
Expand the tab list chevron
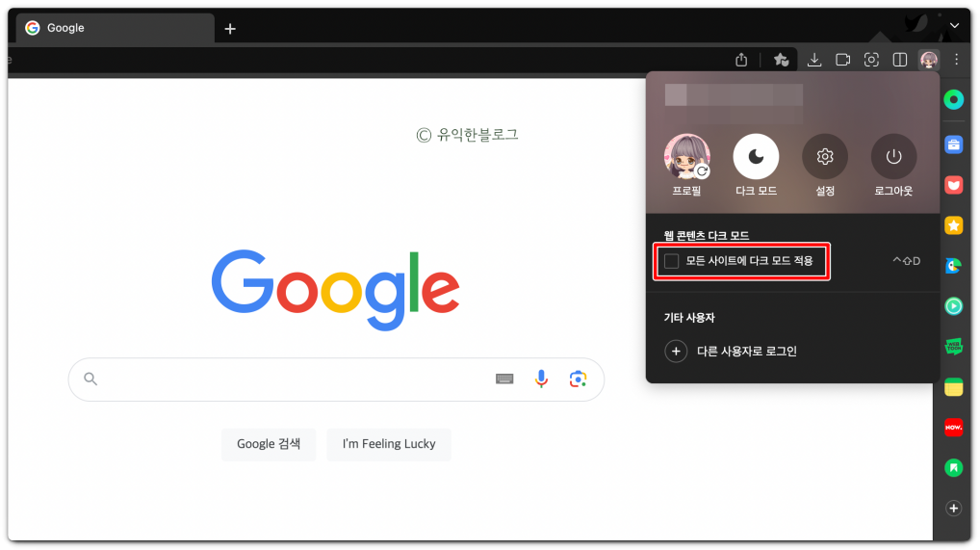[x=954, y=26]
